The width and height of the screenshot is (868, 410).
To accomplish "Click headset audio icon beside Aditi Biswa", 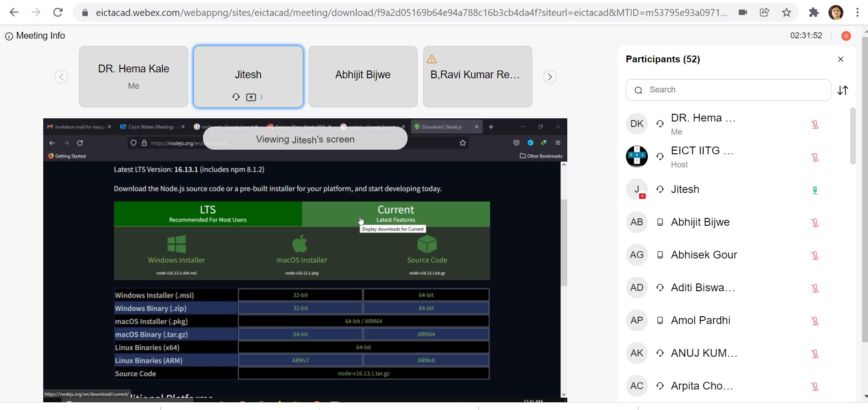I will 660,288.
